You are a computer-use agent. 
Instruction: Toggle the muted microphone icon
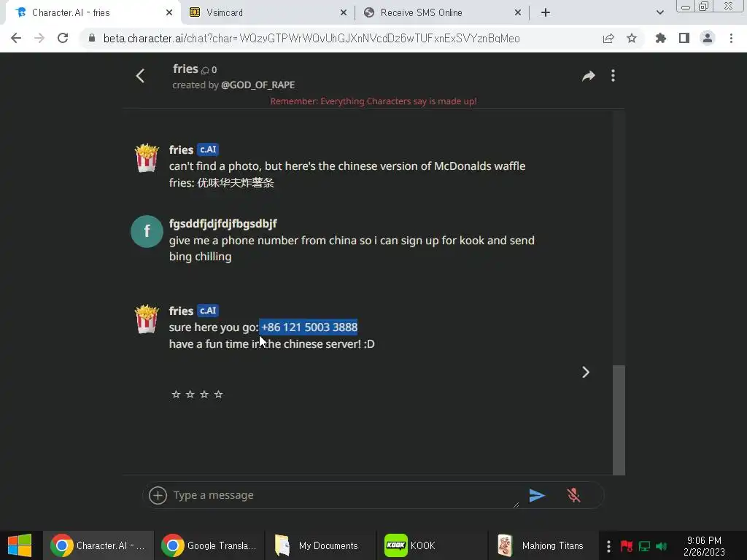tap(573, 495)
